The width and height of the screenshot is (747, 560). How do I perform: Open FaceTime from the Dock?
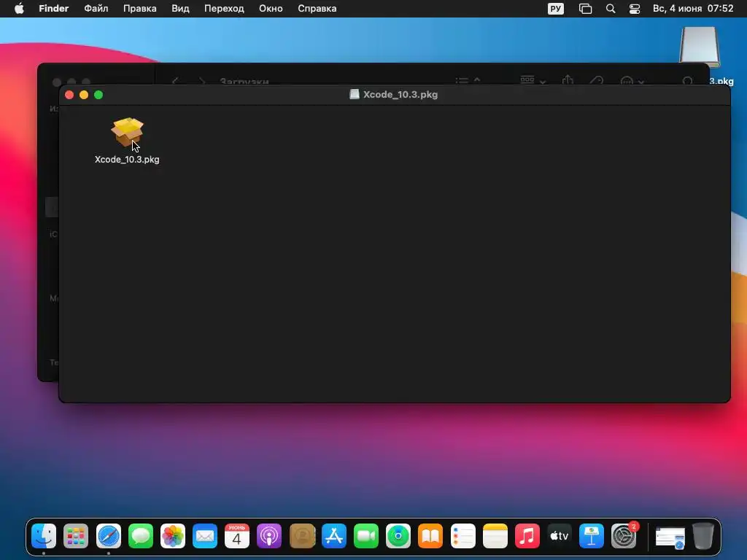point(366,536)
